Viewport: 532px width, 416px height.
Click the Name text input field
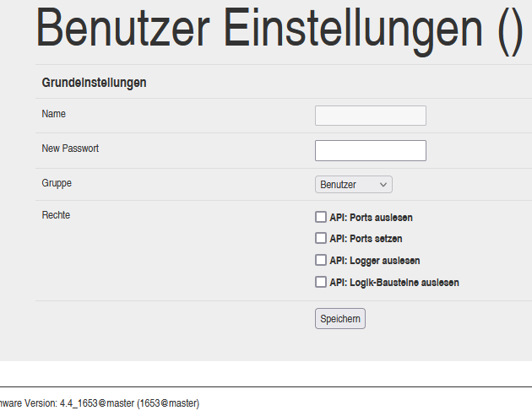pos(370,116)
